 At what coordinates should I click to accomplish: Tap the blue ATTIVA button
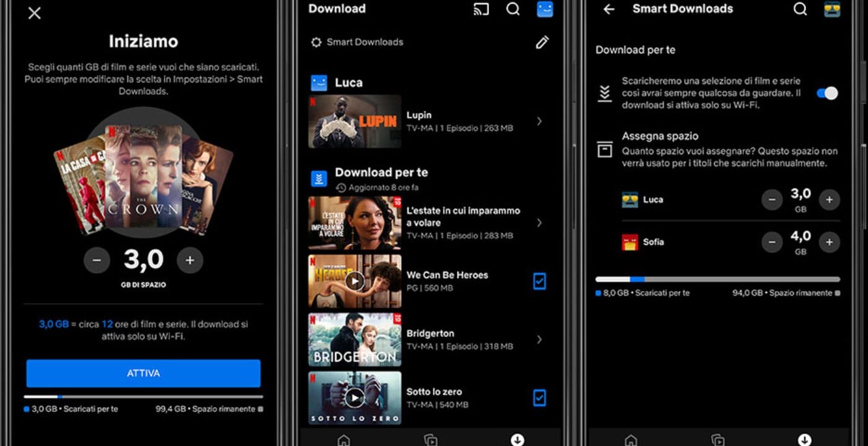coord(143,374)
